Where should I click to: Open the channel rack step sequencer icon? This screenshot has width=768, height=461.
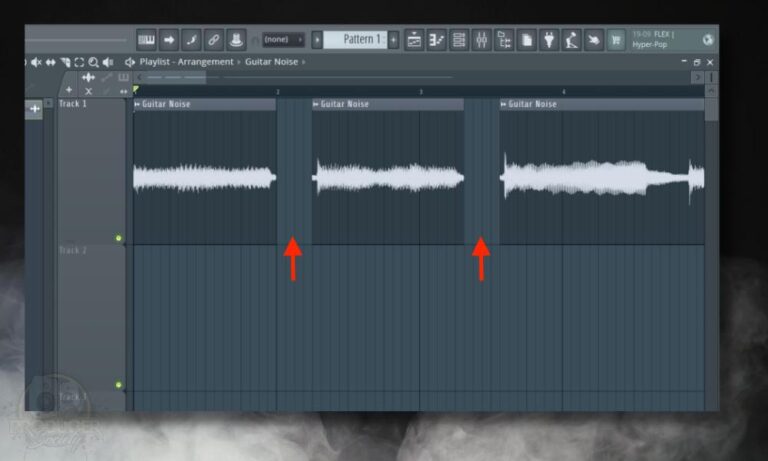(x=459, y=40)
